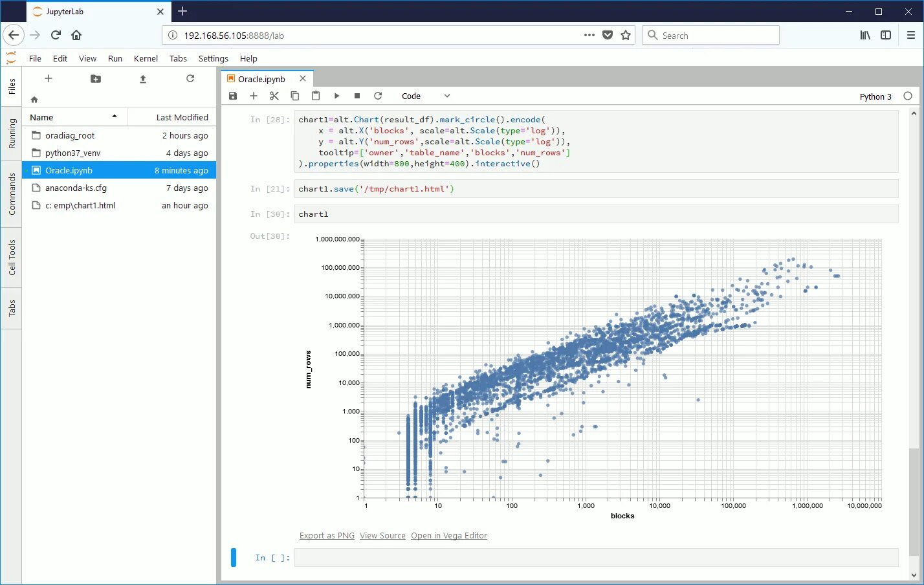
Task: Click the kernel status circle indicator
Action: (908, 96)
